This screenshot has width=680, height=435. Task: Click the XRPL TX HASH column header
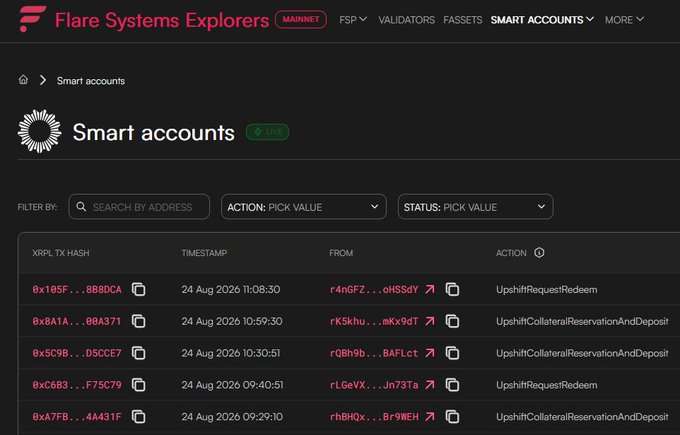61,253
